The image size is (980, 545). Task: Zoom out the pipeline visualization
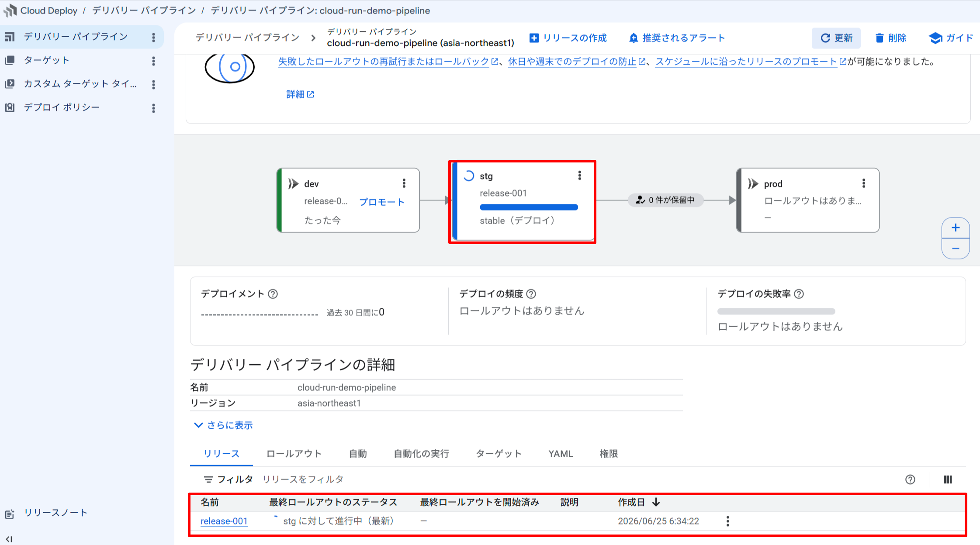click(x=956, y=248)
